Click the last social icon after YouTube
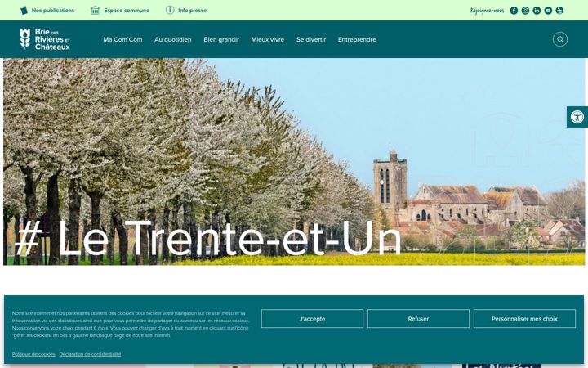 [x=559, y=11]
